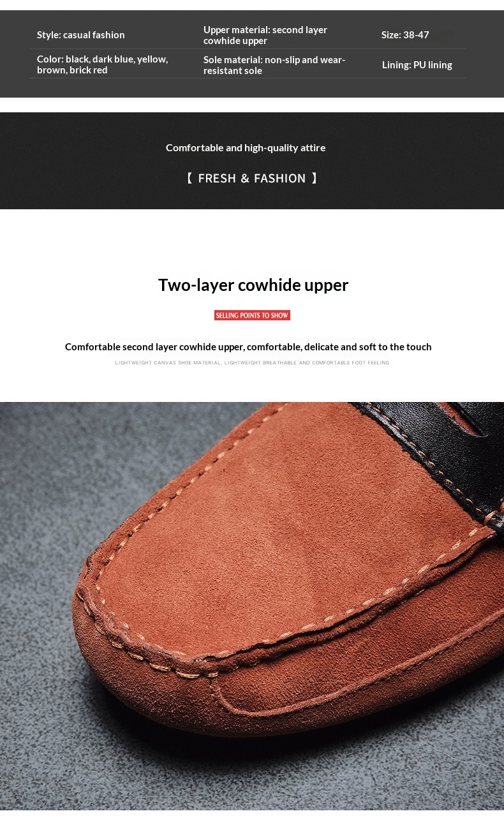Click the color list spec text
The image size is (504, 825).
click(x=102, y=64)
